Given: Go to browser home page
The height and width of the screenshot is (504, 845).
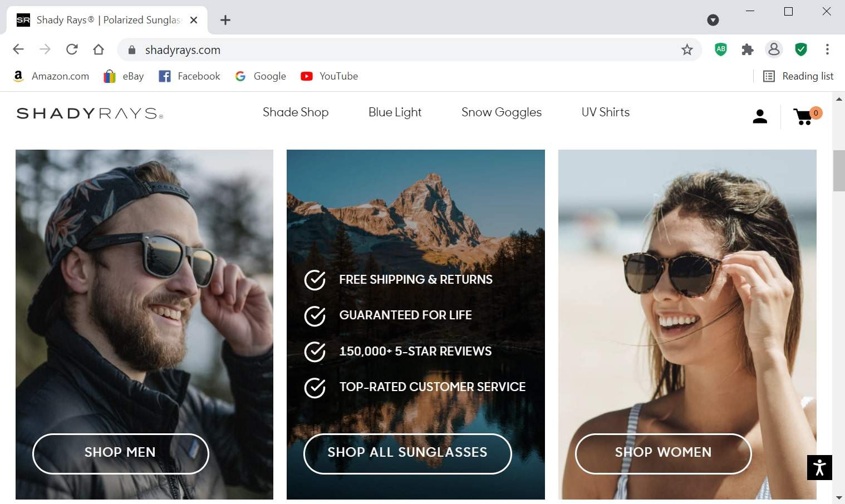Looking at the screenshot, I should 99,50.
